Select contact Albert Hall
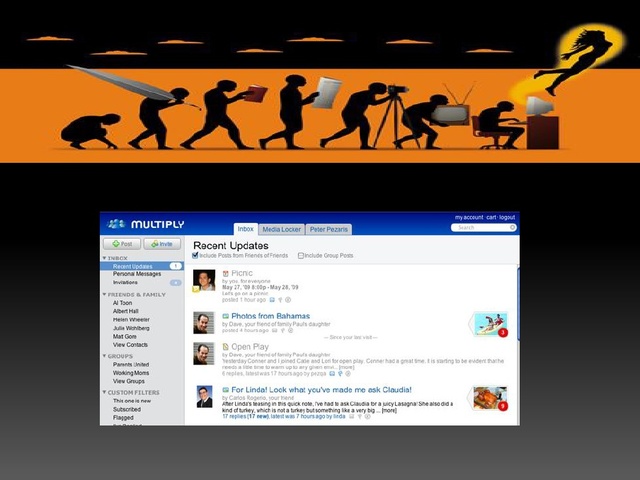This screenshot has height=480, width=640. pos(126,311)
